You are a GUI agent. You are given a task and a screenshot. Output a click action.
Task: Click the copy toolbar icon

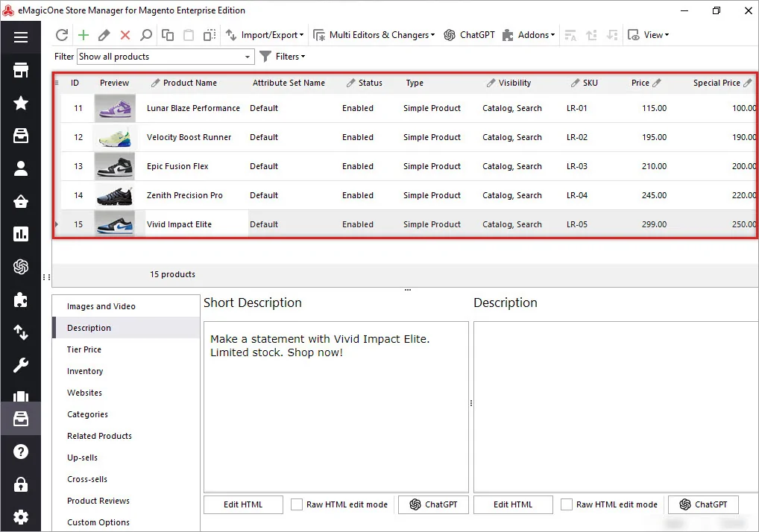pyautogui.click(x=168, y=35)
